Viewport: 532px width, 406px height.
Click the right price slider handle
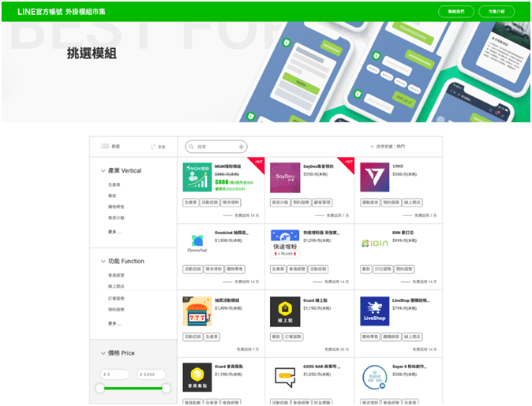(166, 388)
